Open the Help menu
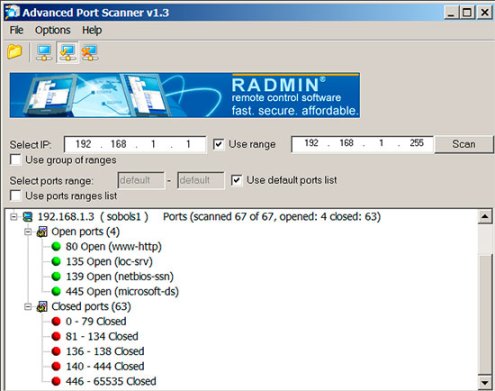This screenshot has width=495, height=391. (x=92, y=30)
